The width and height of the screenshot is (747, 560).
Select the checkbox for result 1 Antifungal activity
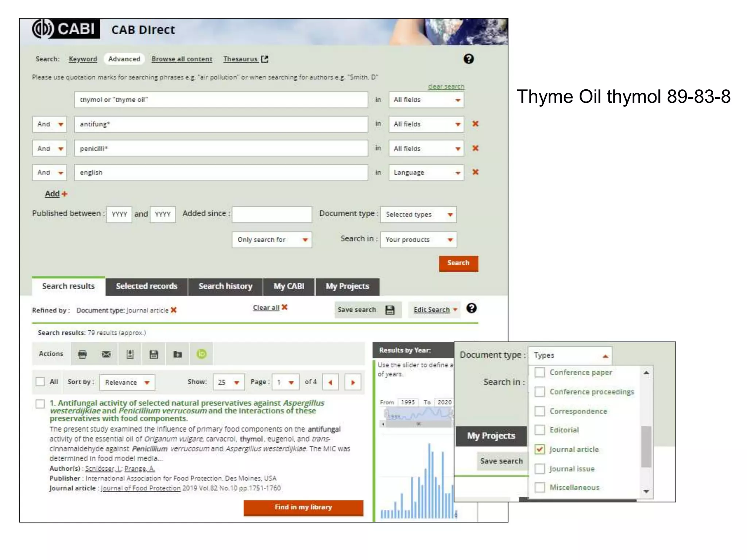[x=40, y=404]
